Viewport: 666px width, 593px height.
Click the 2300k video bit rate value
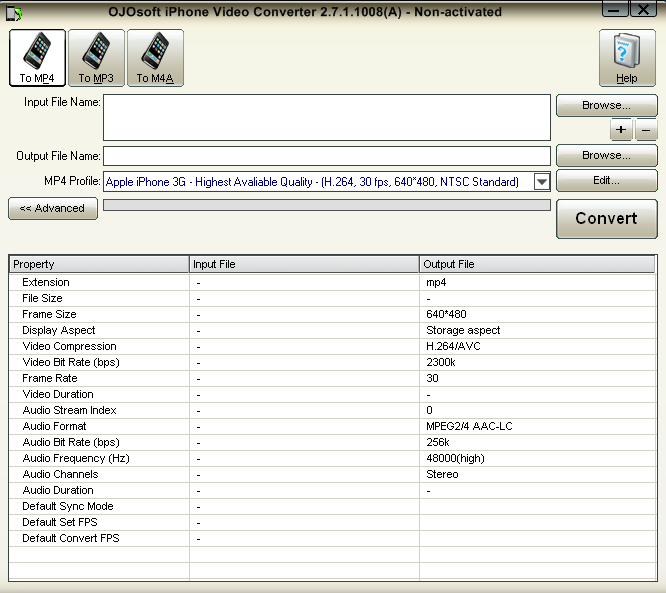click(x=441, y=362)
